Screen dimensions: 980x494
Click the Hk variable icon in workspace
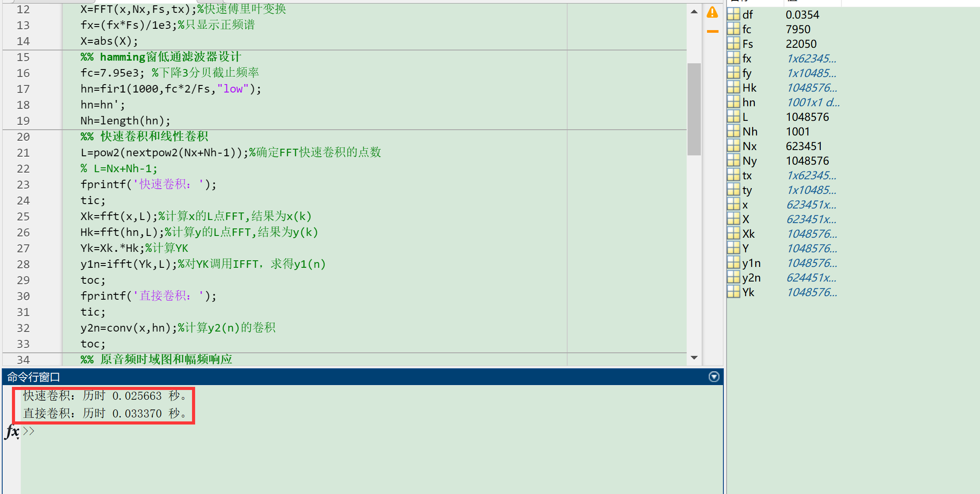point(734,88)
